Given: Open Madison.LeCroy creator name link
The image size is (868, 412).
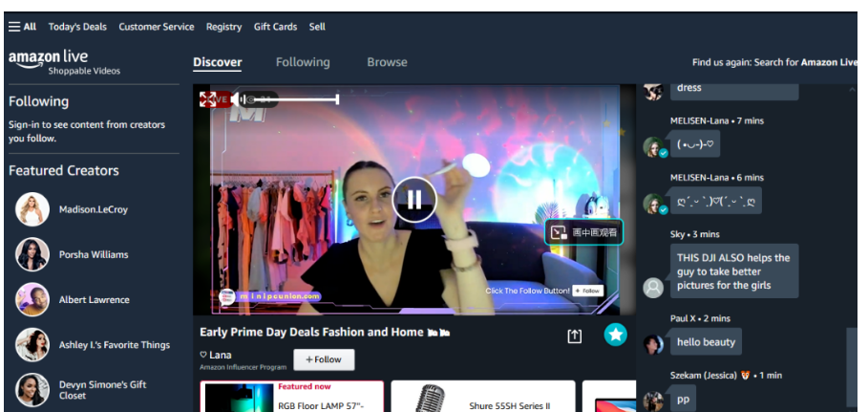Looking at the screenshot, I should click(94, 209).
